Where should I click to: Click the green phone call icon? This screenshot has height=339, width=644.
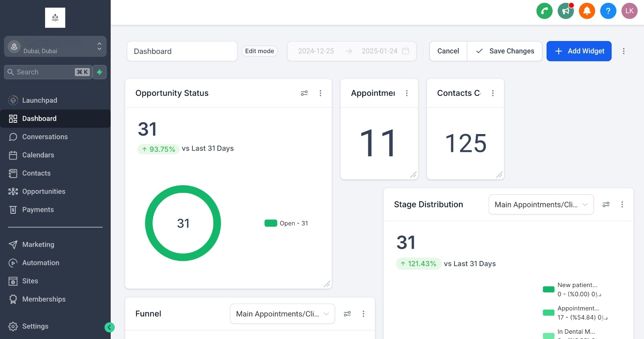pos(544,11)
